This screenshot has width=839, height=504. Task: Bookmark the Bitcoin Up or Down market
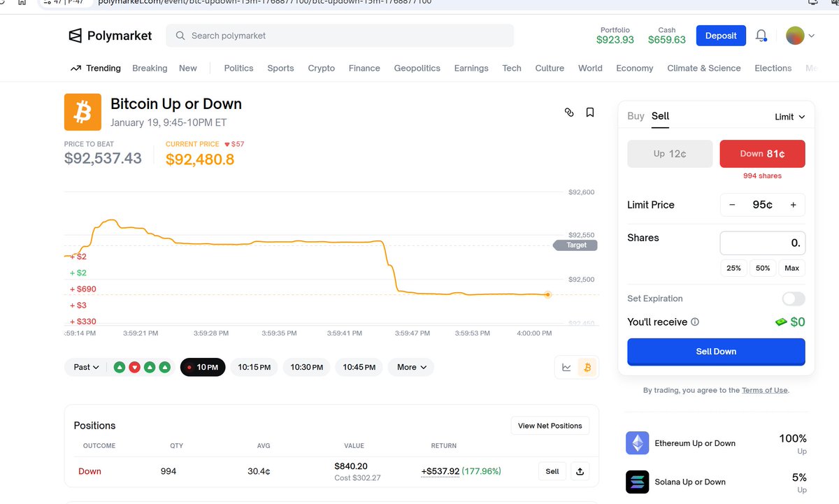click(590, 113)
